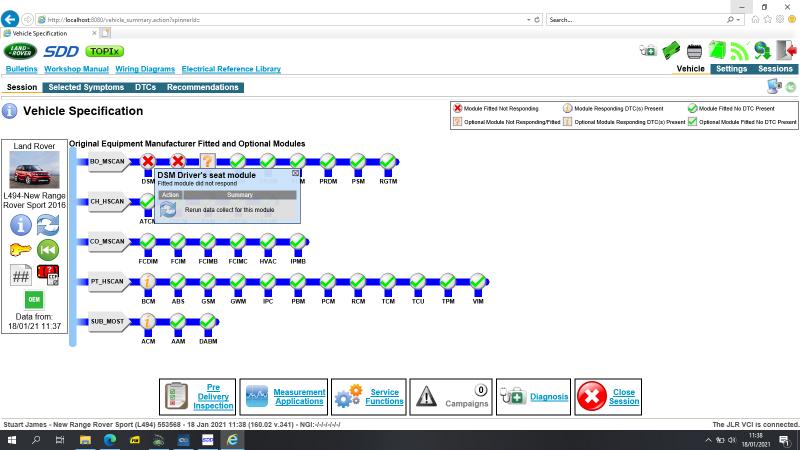Switch to the Session tab
Viewport: 800px width, 450px height.
click(x=22, y=87)
